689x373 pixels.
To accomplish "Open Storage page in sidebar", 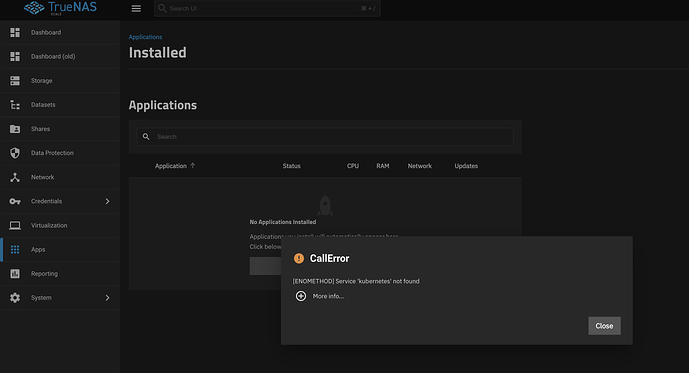I will click(61, 81).
